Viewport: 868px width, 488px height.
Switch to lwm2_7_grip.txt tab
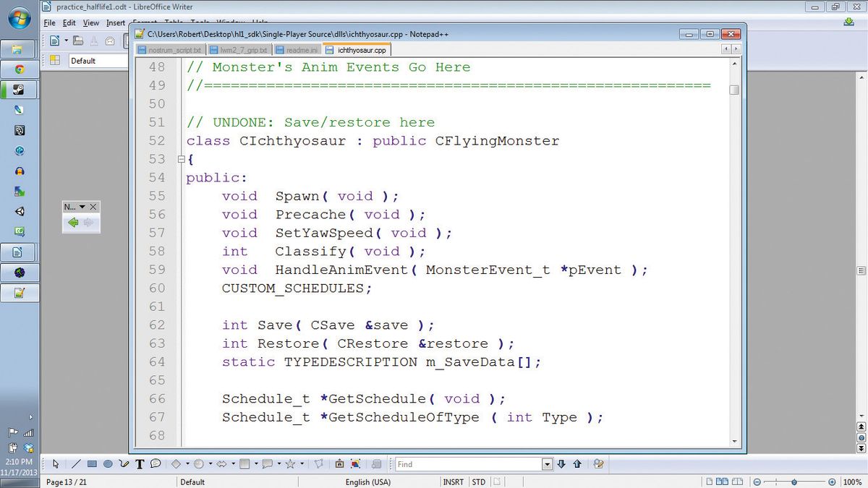click(x=239, y=50)
